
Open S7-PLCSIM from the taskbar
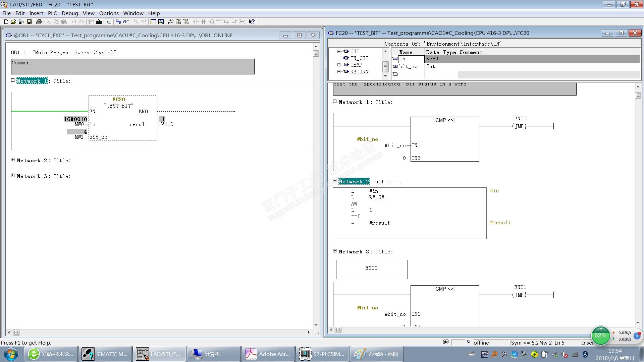(322, 354)
